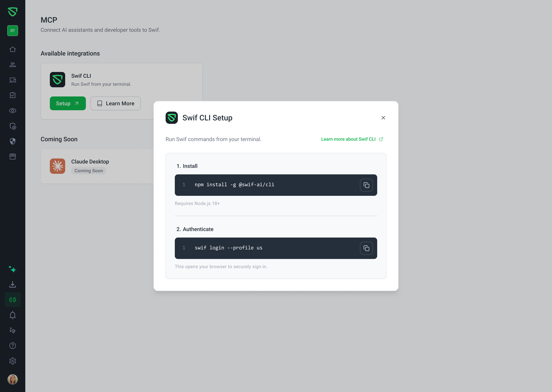This screenshot has width=552, height=392.
Task: Open the Home icon in the sidebar
Action: click(x=13, y=49)
